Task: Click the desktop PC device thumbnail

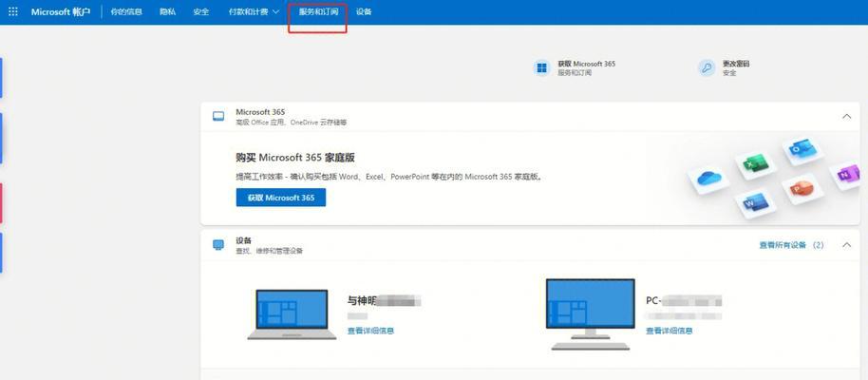Action: click(x=590, y=314)
